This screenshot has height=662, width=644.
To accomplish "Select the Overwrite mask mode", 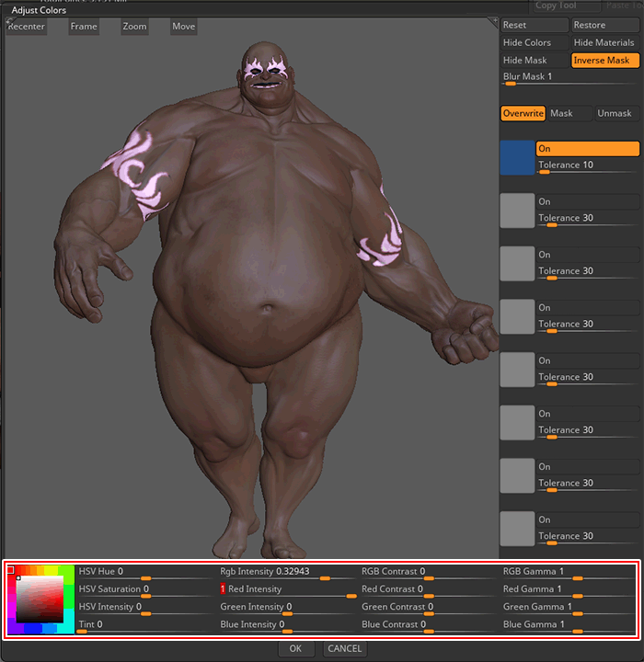I will coord(523,114).
